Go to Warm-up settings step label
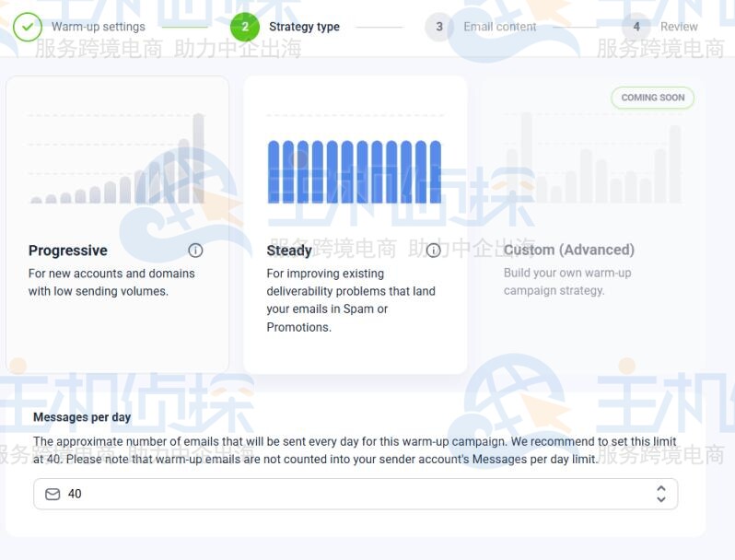This screenshot has height=560, width=735. pyautogui.click(x=98, y=27)
